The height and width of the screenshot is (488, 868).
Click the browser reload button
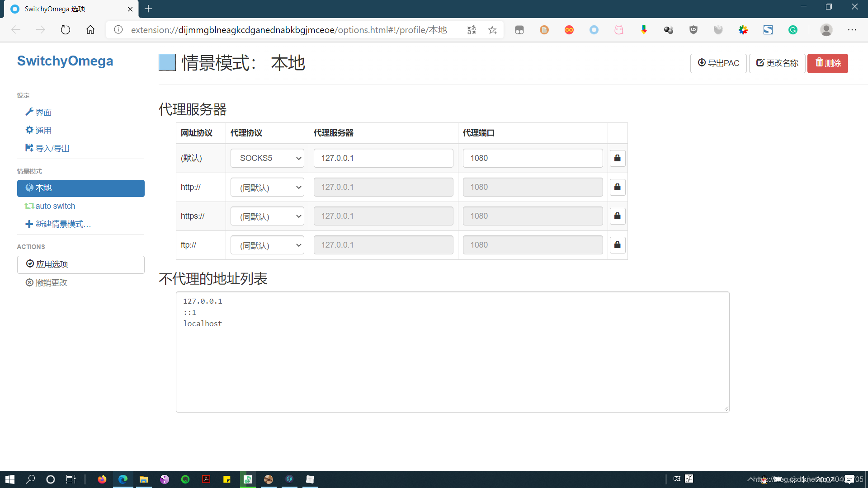(x=66, y=30)
